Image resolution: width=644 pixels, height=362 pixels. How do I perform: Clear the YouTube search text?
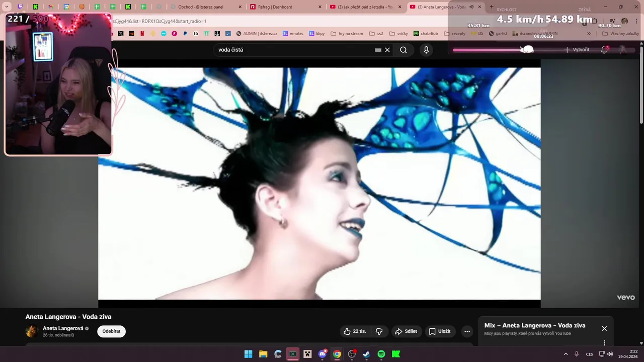387,50
